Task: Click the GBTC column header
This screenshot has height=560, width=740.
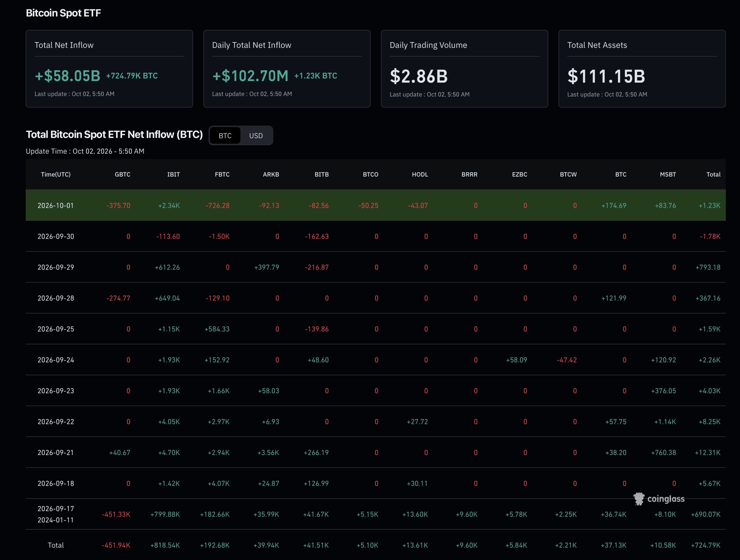Action: pyautogui.click(x=123, y=174)
